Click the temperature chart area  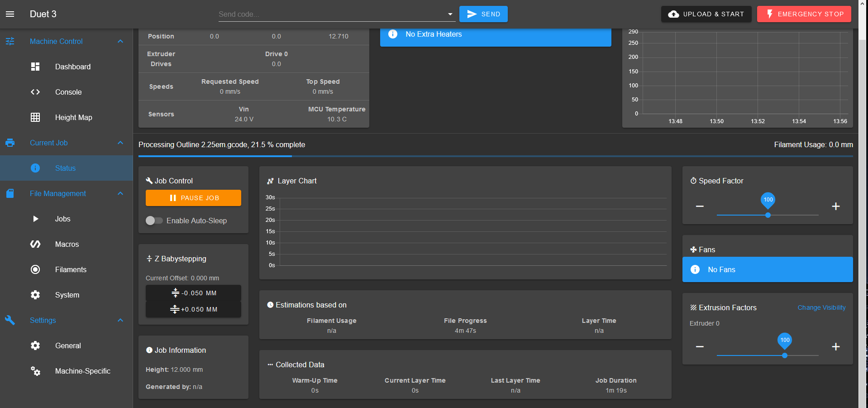[x=745, y=72]
